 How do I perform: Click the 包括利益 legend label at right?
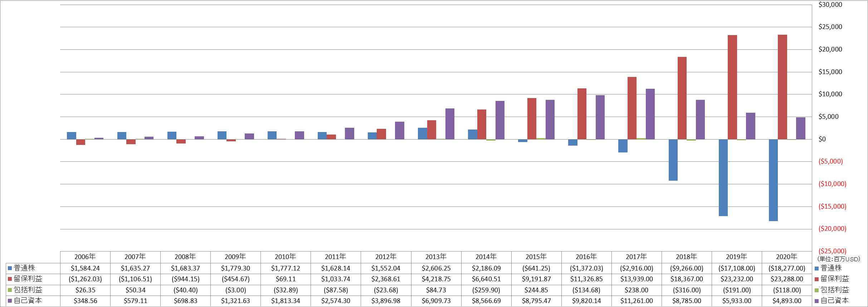click(834, 290)
